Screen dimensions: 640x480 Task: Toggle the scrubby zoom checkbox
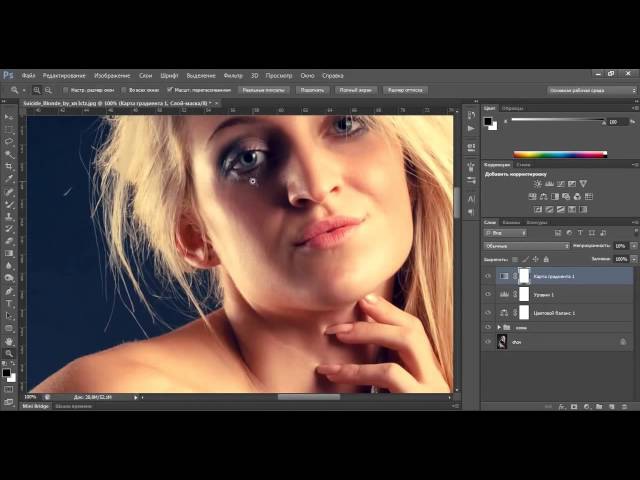tap(170, 90)
